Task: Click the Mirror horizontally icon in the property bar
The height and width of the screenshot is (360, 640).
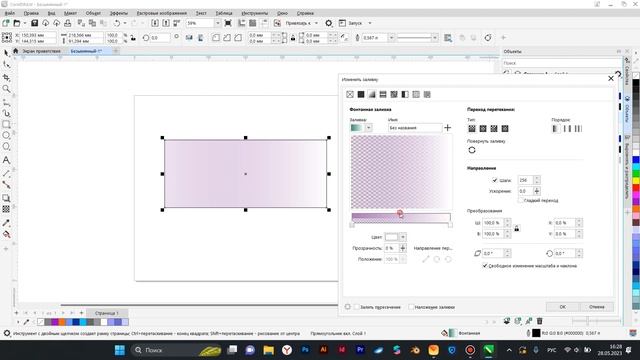Action: pos(189,38)
